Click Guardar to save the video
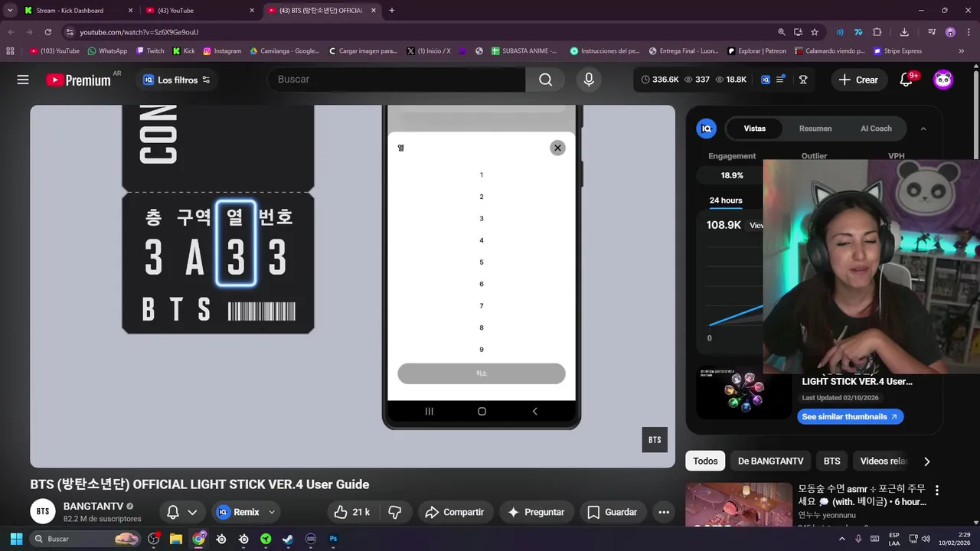980x551 pixels. click(x=612, y=512)
